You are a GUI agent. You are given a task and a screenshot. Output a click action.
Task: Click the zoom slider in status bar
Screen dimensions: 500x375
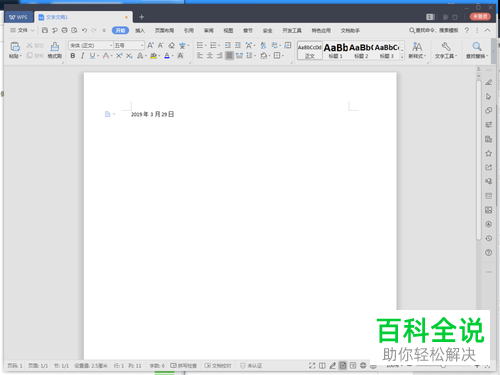pyautogui.click(x=443, y=366)
